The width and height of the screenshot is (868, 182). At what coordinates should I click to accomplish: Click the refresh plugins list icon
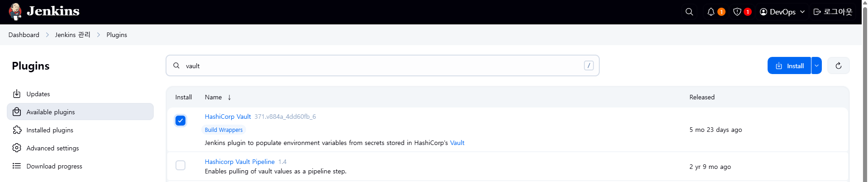[x=839, y=66]
